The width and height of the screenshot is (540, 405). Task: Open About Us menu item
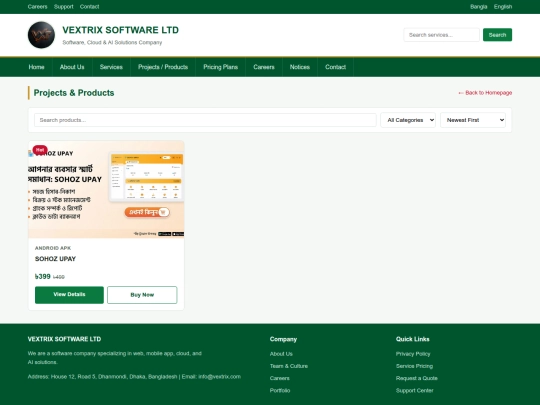(x=72, y=67)
